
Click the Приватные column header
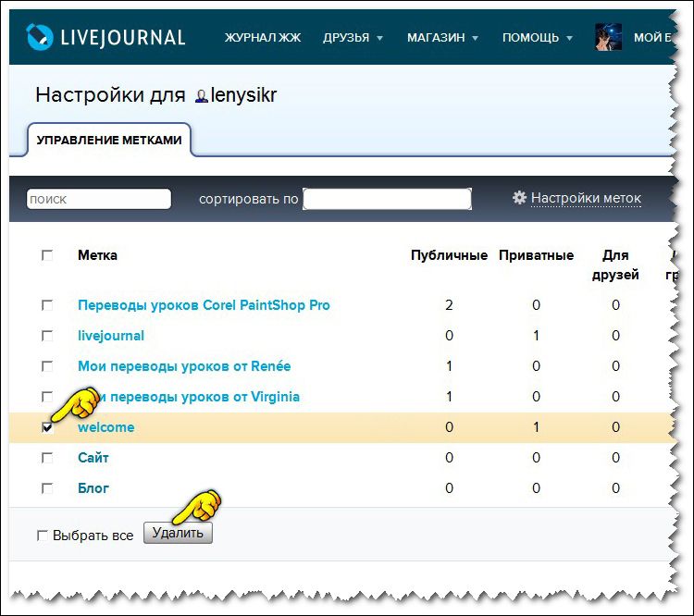(x=536, y=255)
